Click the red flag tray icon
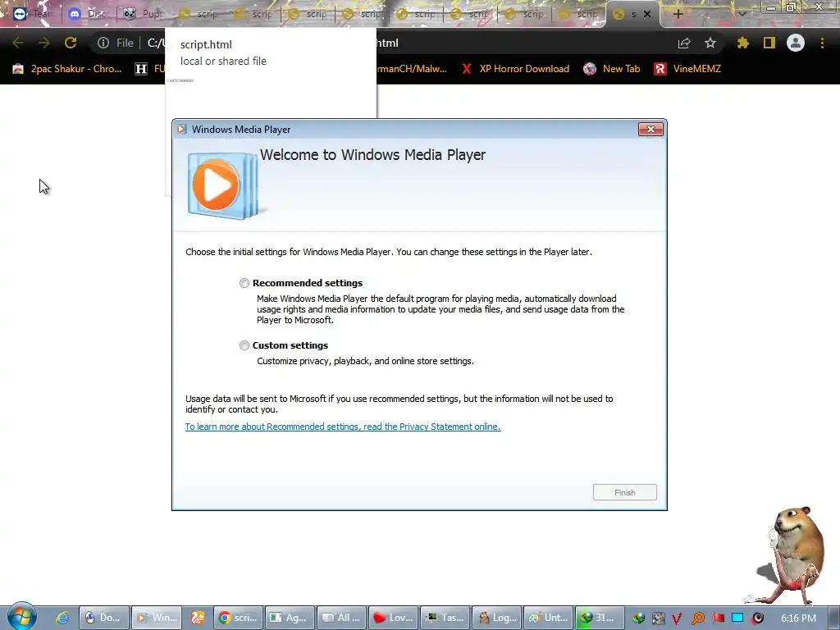The height and width of the screenshot is (630, 840). tap(718, 619)
